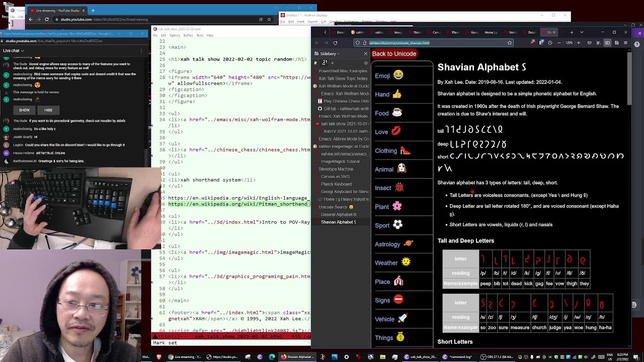
Task: Open the Emoji category link
Action: 382,76
